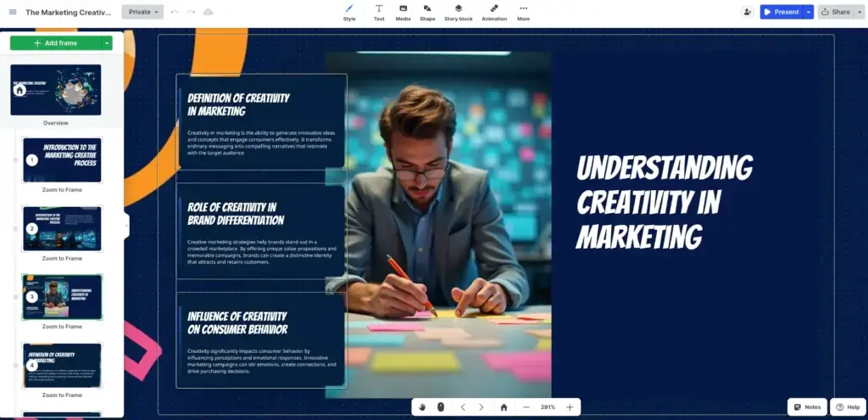Zoom in with the plus button
This screenshot has height=420, width=868.
(570, 407)
